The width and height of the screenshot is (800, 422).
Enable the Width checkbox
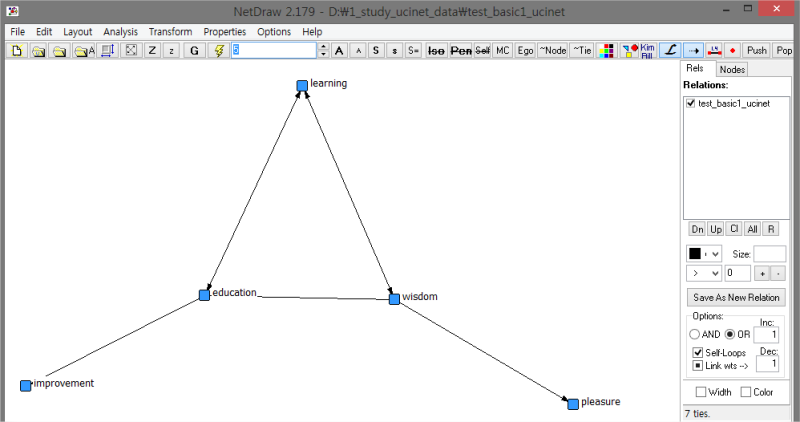click(701, 392)
